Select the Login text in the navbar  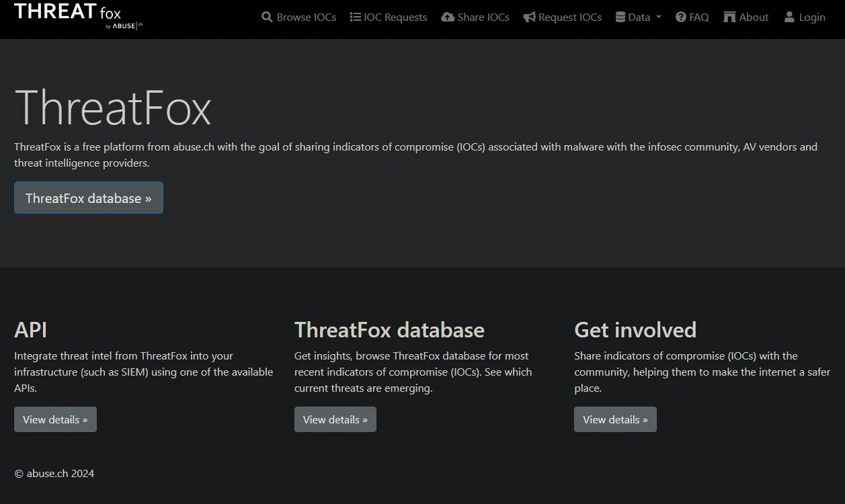coord(812,17)
